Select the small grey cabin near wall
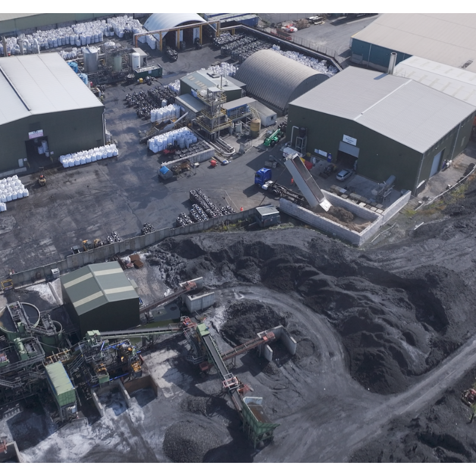The height and width of the screenshot is (476, 476). pyautogui.click(x=267, y=215)
